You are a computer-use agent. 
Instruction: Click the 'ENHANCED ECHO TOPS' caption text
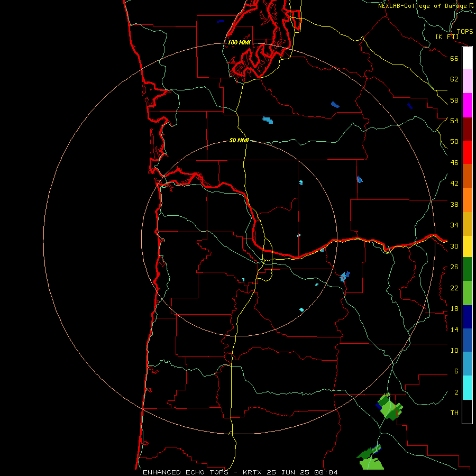(x=186, y=472)
